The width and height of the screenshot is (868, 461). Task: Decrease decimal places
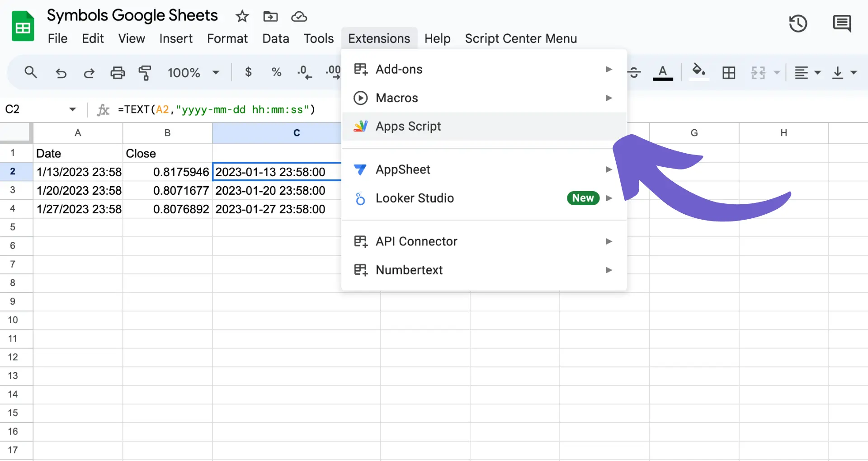click(x=304, y=72)
